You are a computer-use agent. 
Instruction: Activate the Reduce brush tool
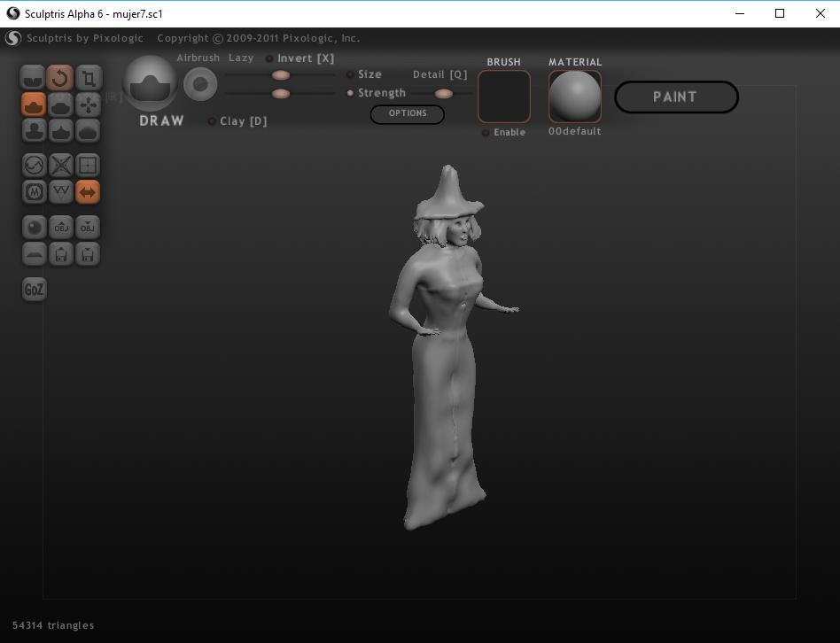coord(35,166)
